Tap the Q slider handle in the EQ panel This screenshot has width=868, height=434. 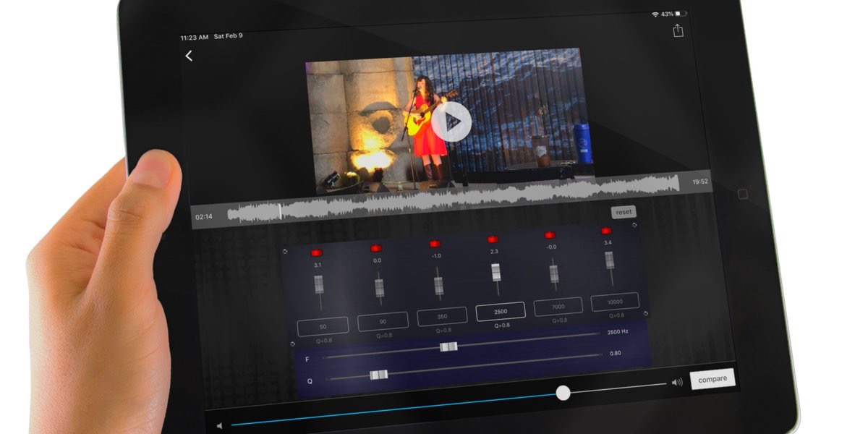tap(378, 375)
